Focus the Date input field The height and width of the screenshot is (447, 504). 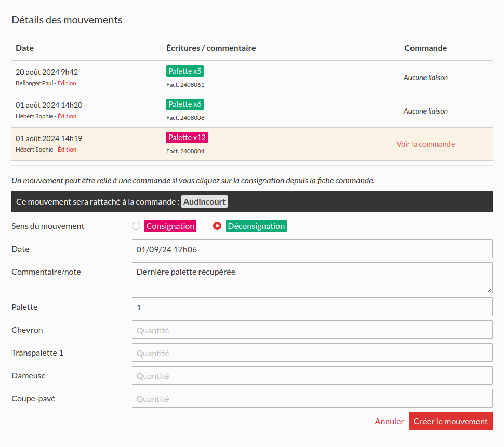[312, 249]
